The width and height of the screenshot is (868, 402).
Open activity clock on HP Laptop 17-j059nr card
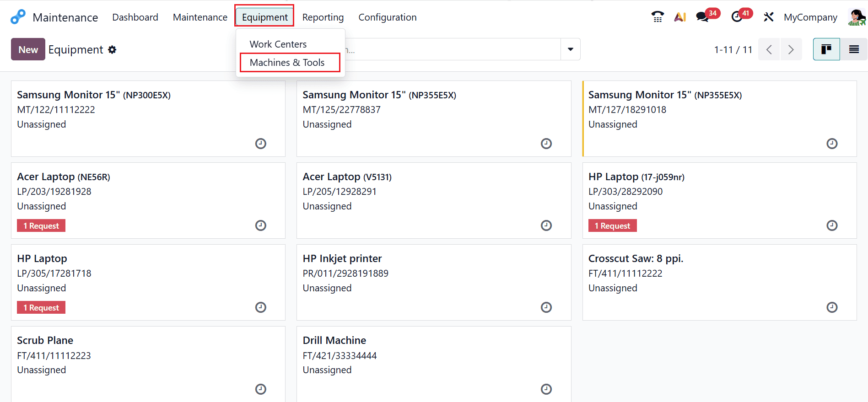(832, 225)
